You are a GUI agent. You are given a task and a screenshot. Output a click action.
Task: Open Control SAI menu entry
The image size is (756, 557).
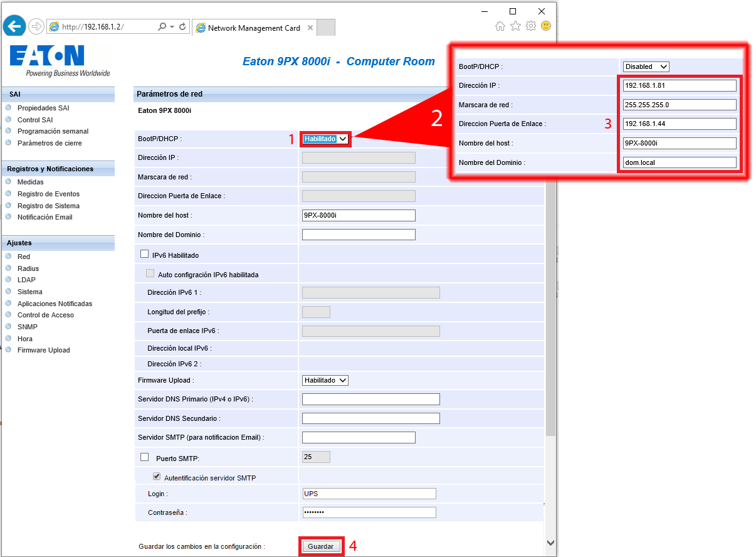tap(35, 120)
